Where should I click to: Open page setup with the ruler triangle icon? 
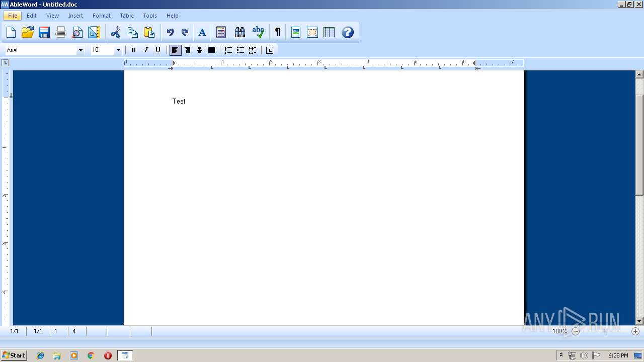(94, 33)
